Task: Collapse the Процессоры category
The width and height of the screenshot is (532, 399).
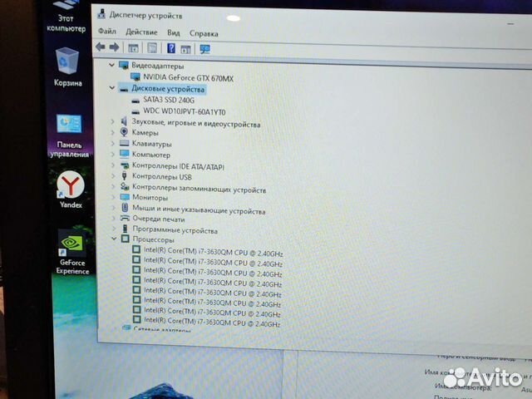Action: (x=114, y=239)
